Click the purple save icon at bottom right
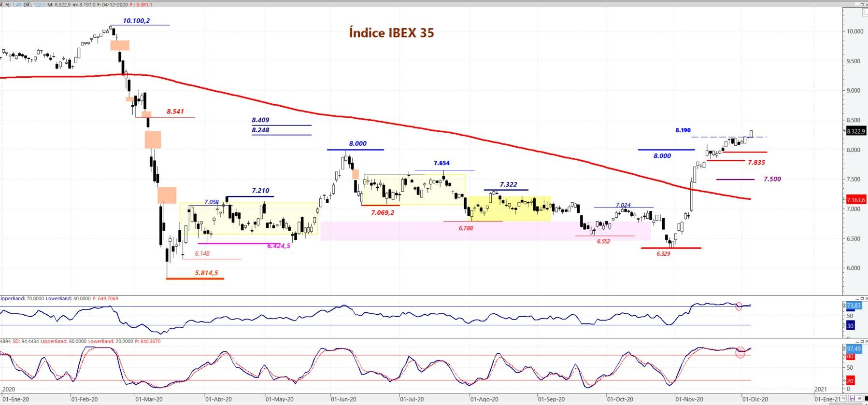This screenshot has height=405, width=868. (x=853, y=399)
